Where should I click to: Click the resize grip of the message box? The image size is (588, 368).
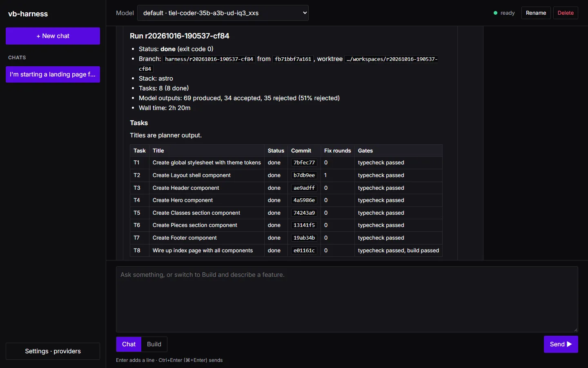click(576, 330)
